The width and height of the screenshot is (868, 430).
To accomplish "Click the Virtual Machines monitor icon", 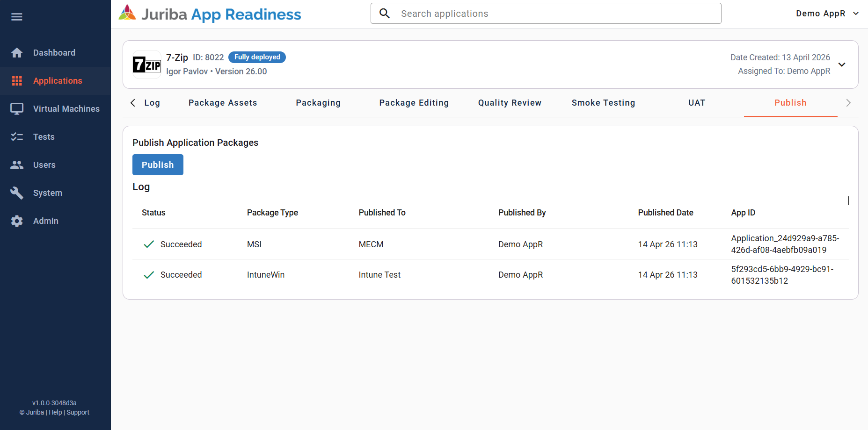I will pyautogui.click(x=17, y=109).
